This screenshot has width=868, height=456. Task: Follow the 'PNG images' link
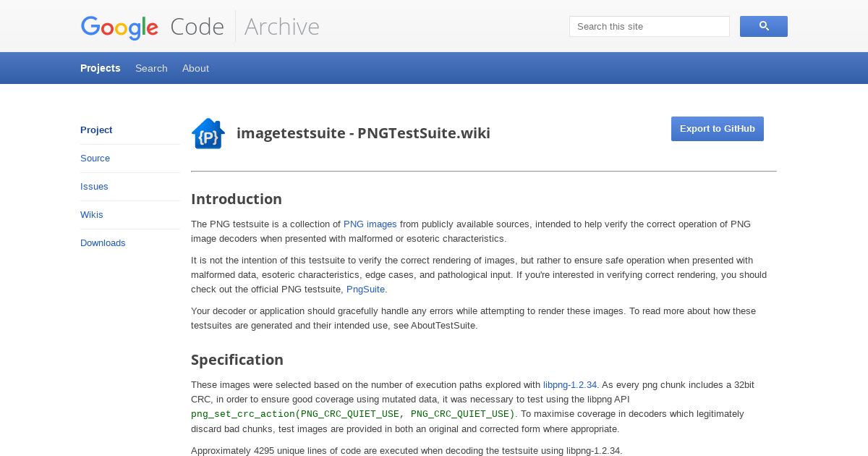point(370,224)
